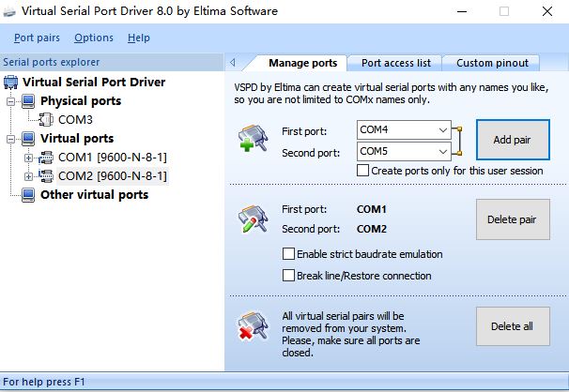Click the Delete all button

[512, 326]
